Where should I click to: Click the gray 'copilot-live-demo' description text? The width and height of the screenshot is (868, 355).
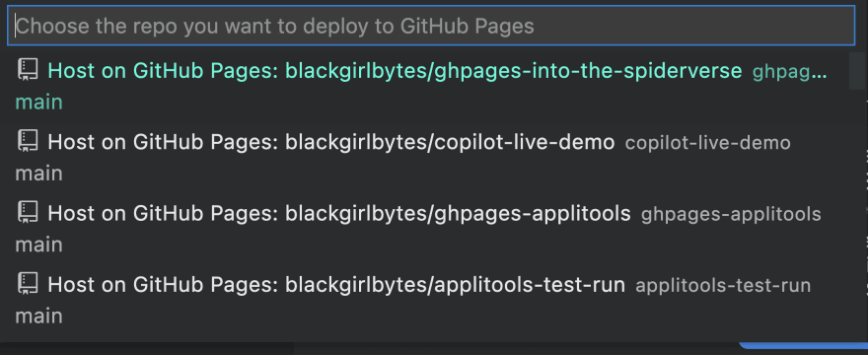coord(707,142)
